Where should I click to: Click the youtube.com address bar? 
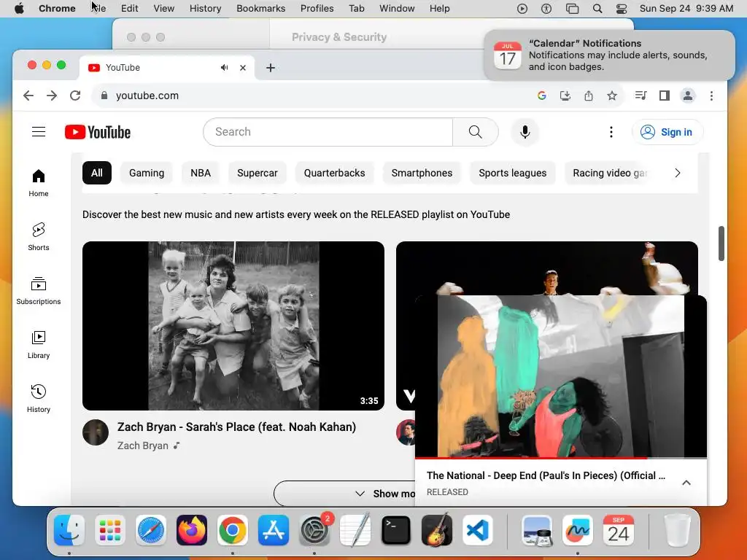point(314,96)
